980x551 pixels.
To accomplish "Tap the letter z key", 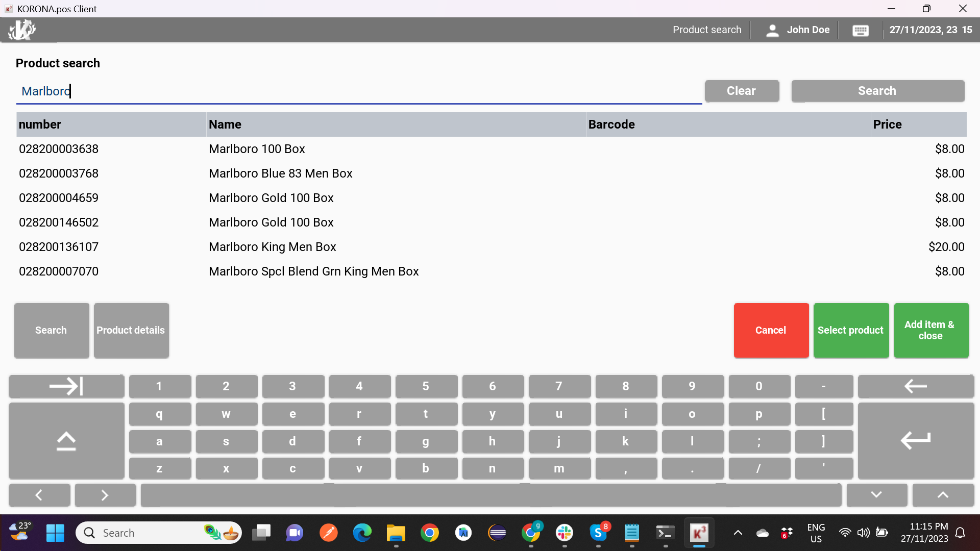I will [160, 468].
